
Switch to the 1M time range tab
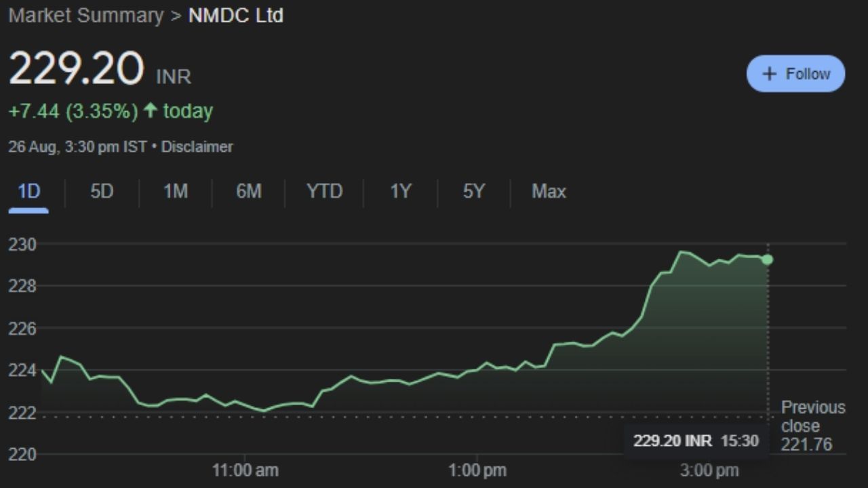[175, 192]
